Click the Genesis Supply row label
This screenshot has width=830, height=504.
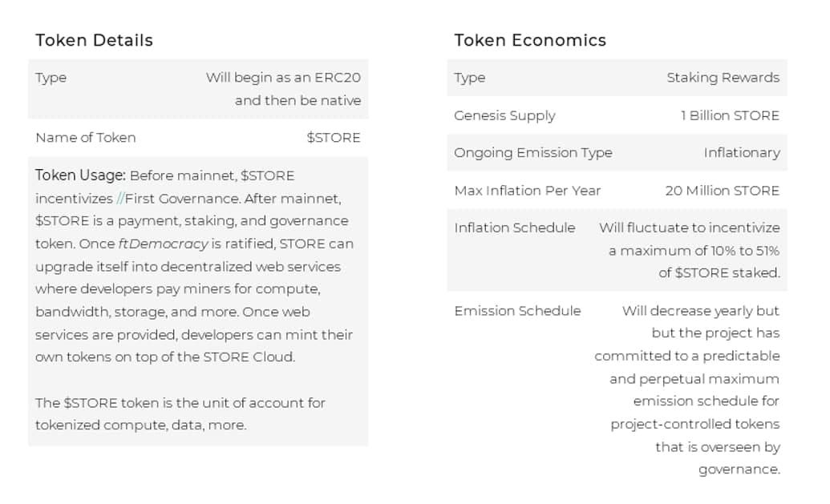pyautogui.click(x=504, y=116)
